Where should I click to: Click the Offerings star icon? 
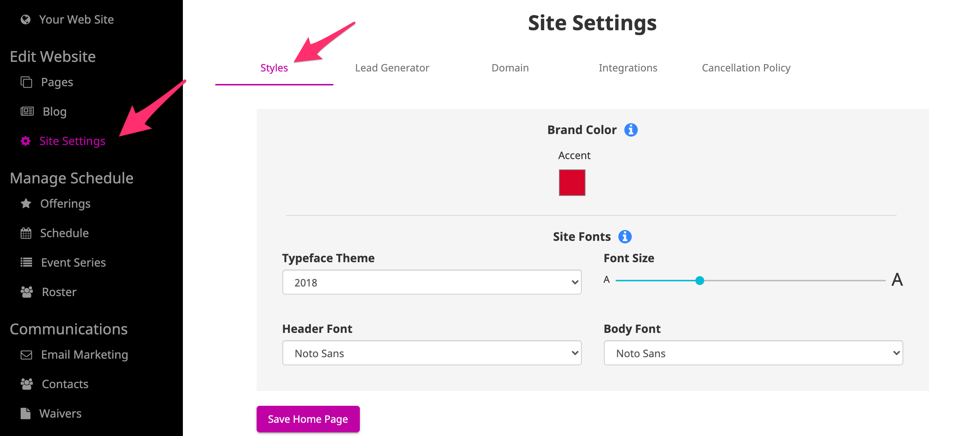[x=26, y=203]
